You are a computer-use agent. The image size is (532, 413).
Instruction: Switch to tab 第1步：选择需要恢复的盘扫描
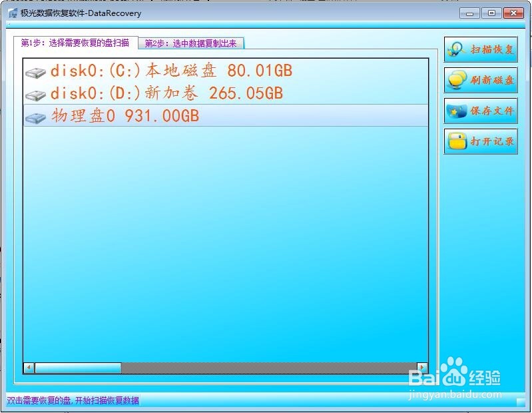(x=75, y=43)
